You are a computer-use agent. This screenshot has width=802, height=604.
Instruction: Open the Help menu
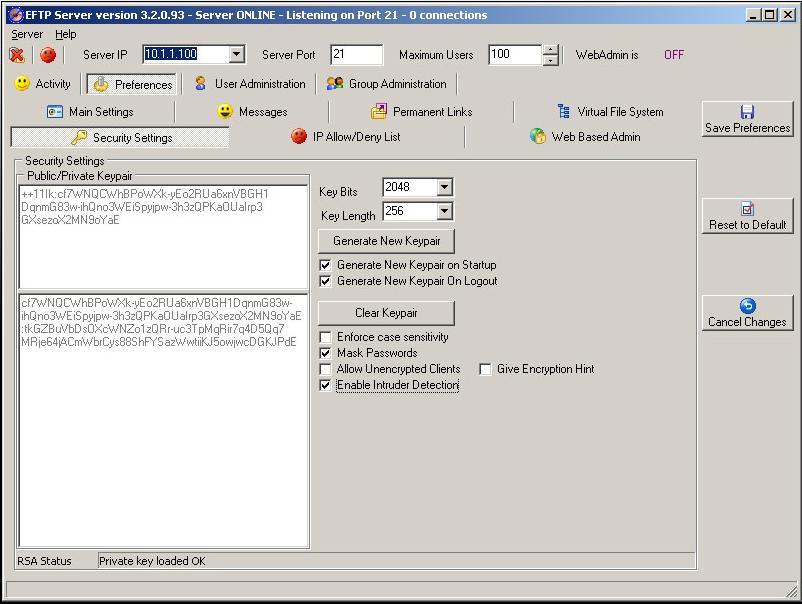pos(65,34)
